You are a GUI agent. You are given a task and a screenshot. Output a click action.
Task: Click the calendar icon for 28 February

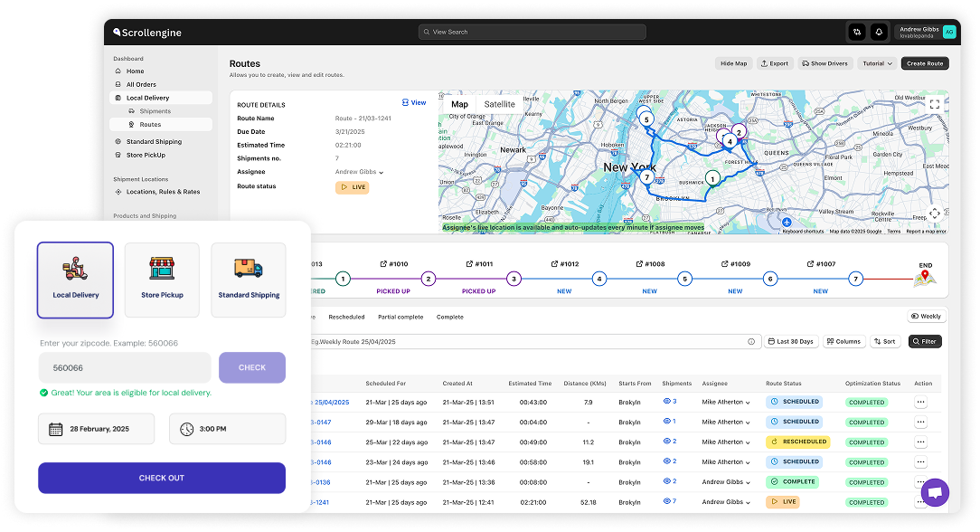56,429
